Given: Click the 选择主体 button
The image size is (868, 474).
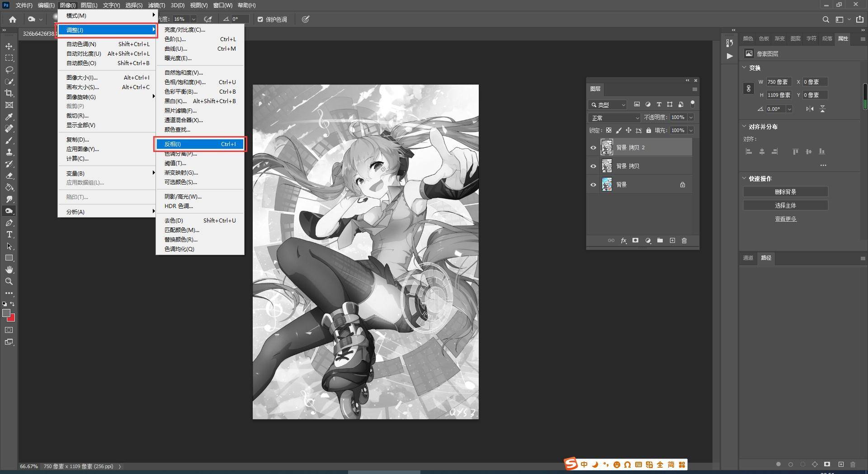Looking at the screenshot, I should pos(786,205).
